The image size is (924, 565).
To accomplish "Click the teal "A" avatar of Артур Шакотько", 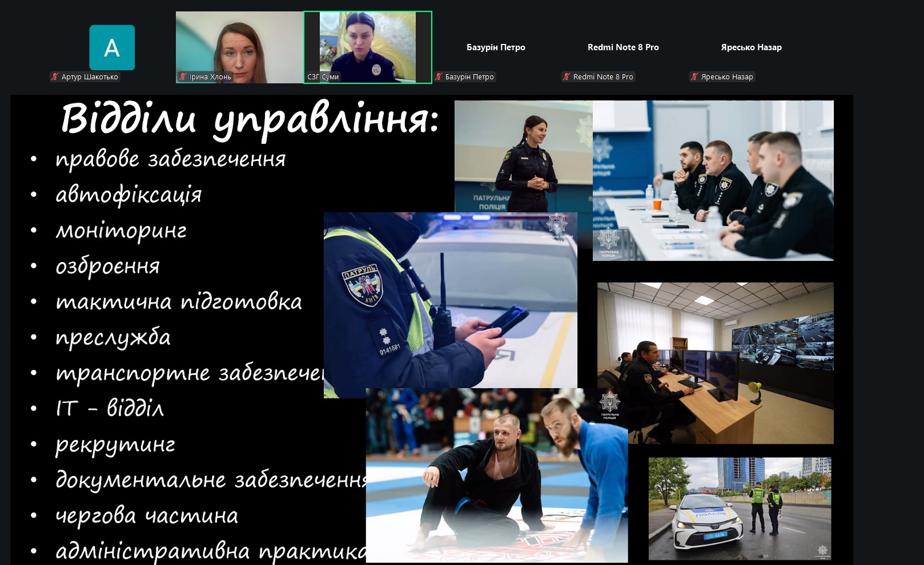I will 112,47.
